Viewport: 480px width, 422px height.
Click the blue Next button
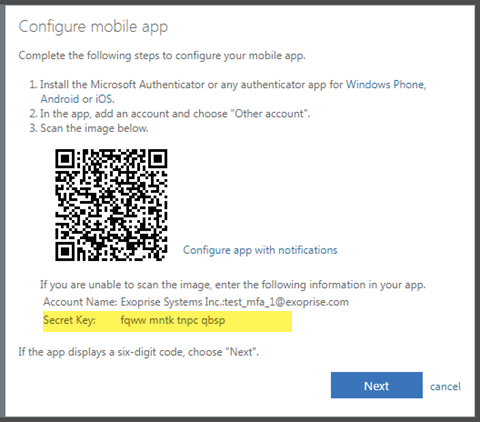pos(377,385)
